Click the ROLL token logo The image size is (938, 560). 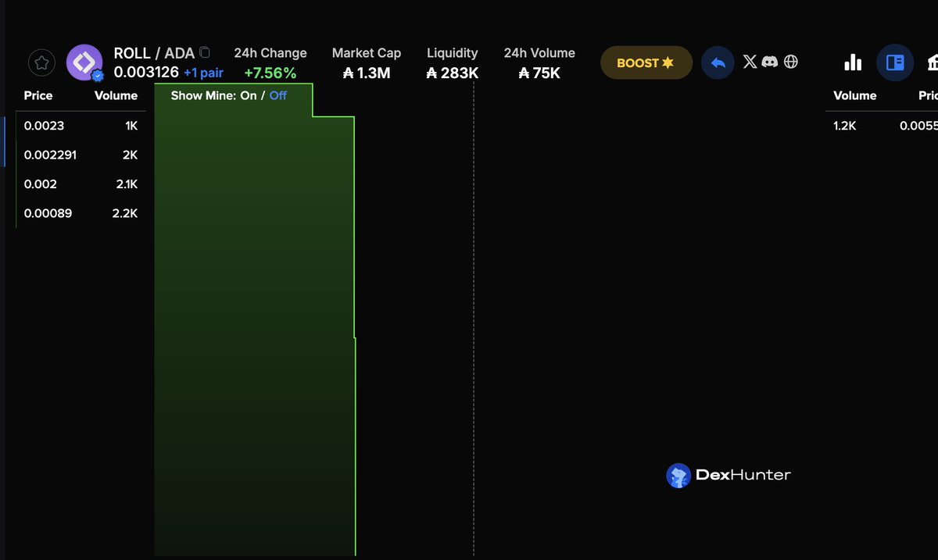[84, 62]
